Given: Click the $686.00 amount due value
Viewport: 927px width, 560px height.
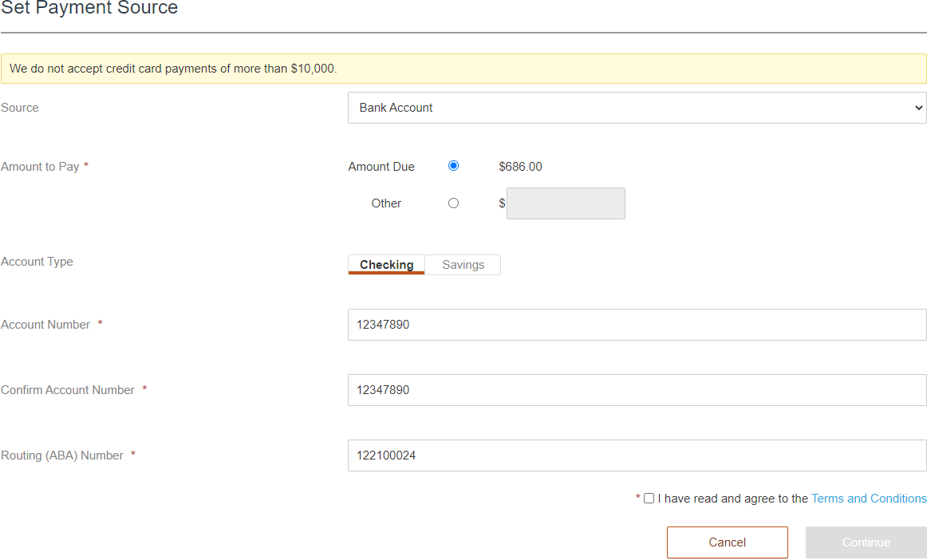Looking at the screenshot, I should (519, 166).
